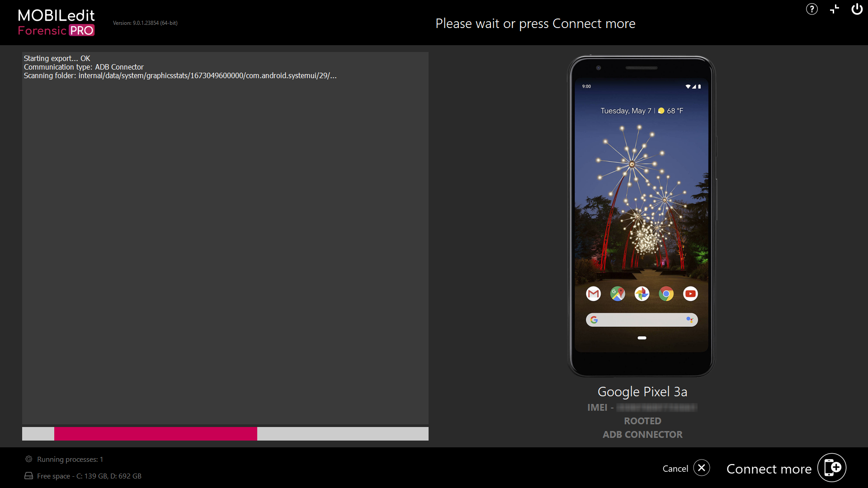The height and width of the screenshot is (488, 868).
Task: Select the Gmail icon on phone preview
Action: point(593,294)
